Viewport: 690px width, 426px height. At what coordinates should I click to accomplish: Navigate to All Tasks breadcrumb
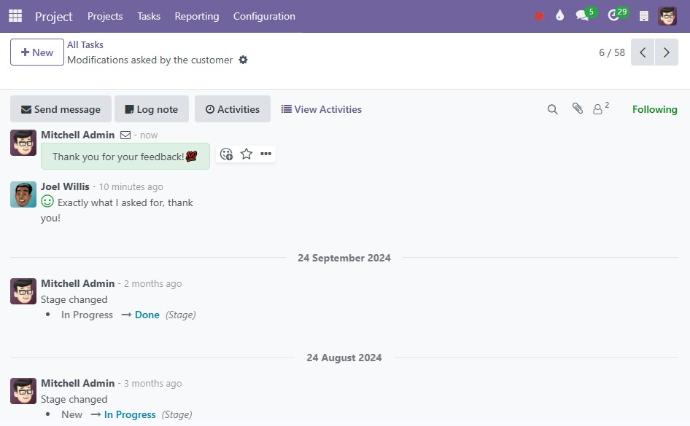(x=85, y=44)
